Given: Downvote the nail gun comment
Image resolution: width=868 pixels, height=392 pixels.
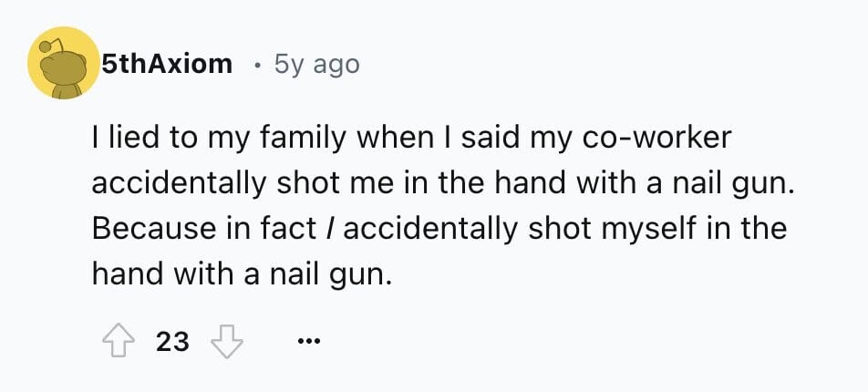Looking at the screenshot, I should pyautogui.click(x=228, y=342).
